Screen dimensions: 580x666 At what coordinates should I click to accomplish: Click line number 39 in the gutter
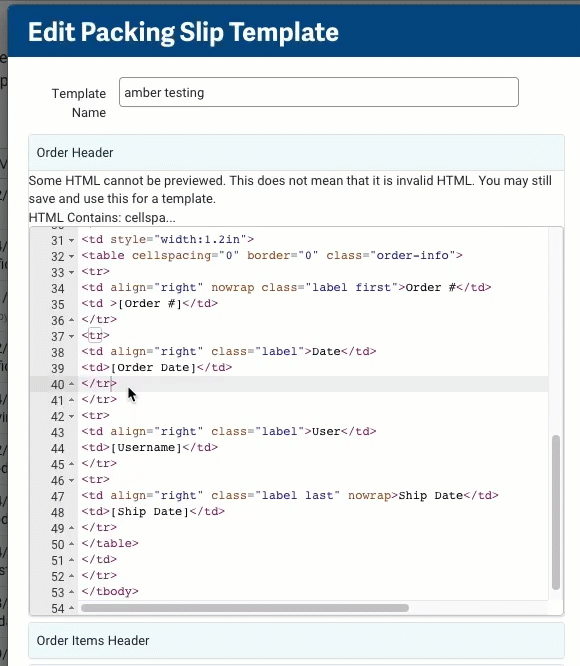click(x=58, y=369)
